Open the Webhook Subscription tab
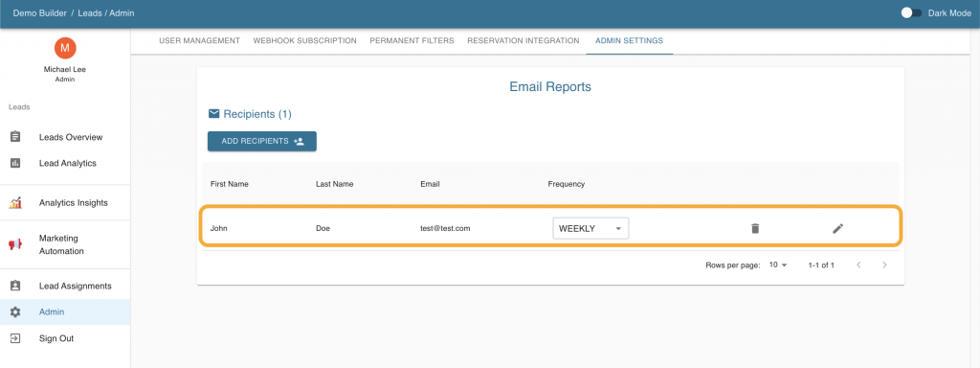This screenshot has width=980, height=368. pos(305,40)
